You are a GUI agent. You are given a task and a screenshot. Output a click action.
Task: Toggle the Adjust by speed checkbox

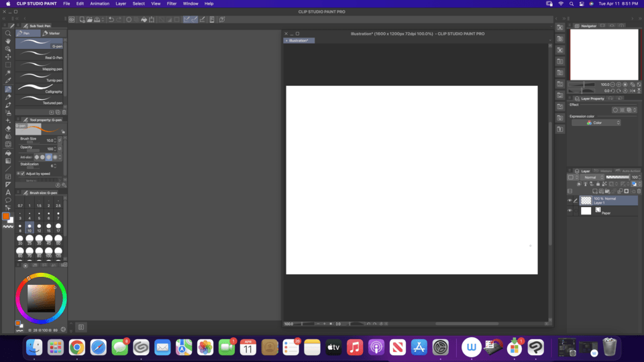pos(23,174)
